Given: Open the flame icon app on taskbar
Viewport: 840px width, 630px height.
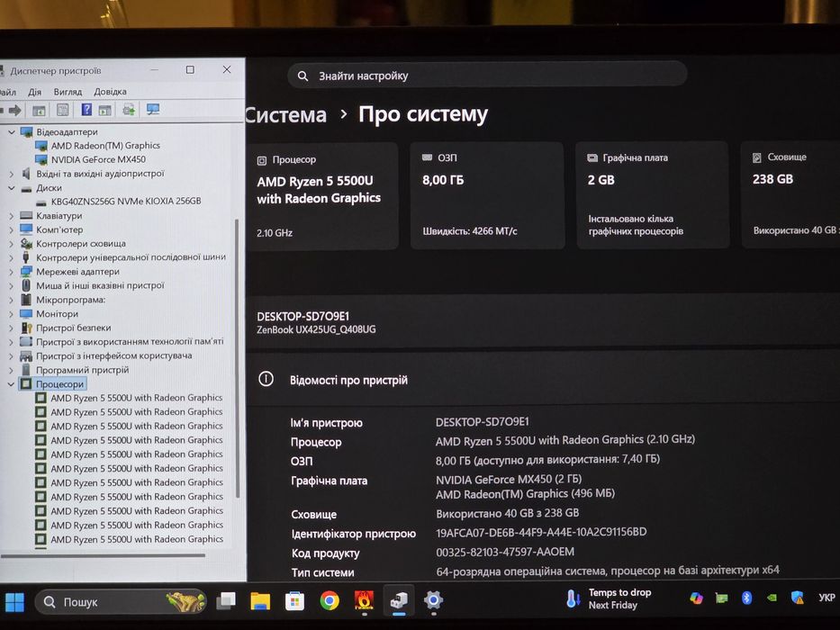Looking at the screenshot, I should coord(365,600).
